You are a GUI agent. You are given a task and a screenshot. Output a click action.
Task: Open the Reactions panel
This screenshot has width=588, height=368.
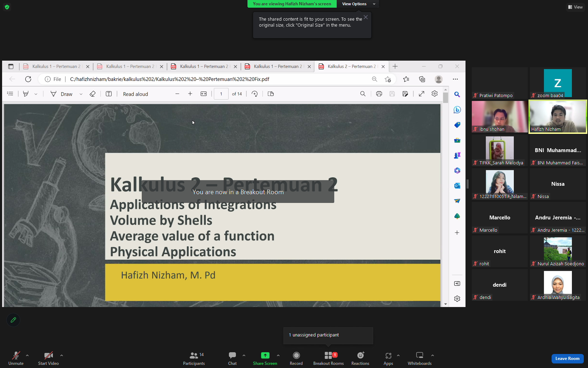point(360,358)
